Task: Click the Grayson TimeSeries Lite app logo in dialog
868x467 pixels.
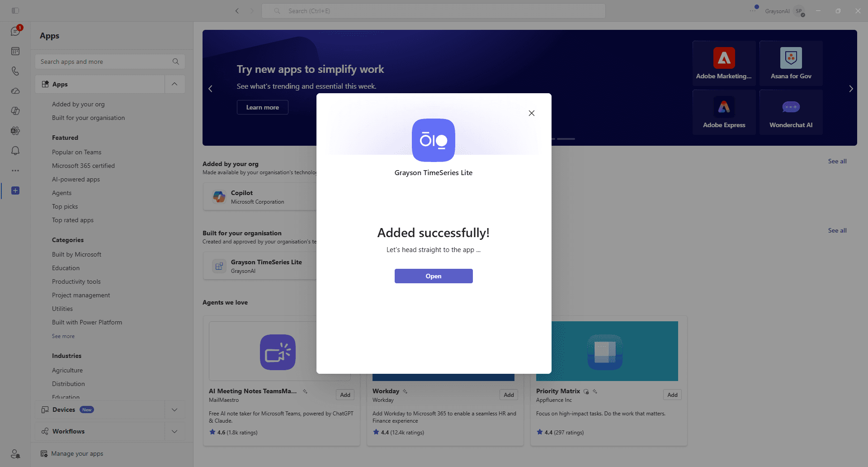Action: [x=434, y=140]
